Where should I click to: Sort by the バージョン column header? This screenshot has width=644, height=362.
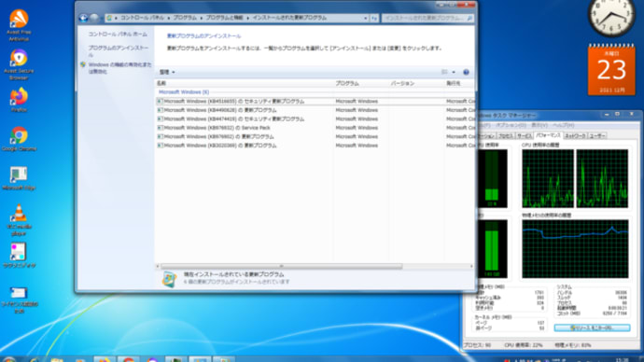[416, 83]
